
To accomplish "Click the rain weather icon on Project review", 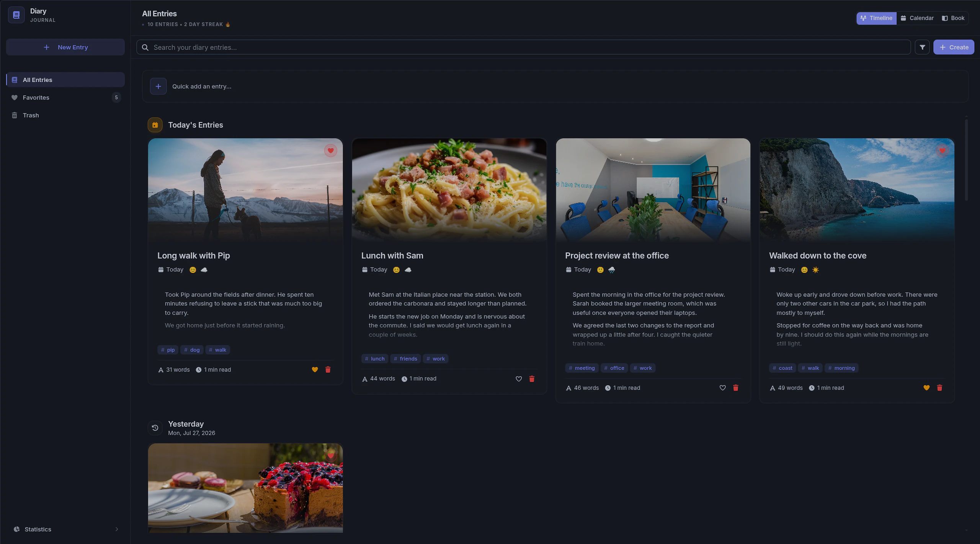I will pyautogui.click(x=611, y=270).
